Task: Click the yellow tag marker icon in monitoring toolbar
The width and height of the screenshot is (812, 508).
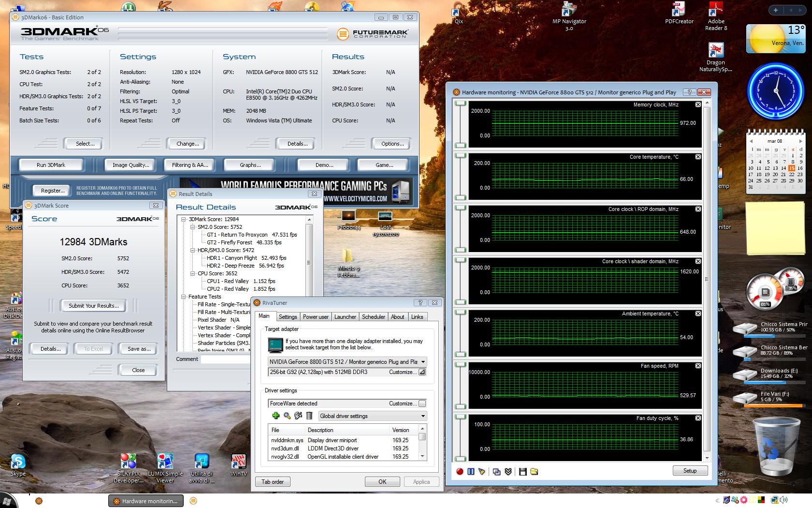Action: pyautogui.click(x=482, y=471)
